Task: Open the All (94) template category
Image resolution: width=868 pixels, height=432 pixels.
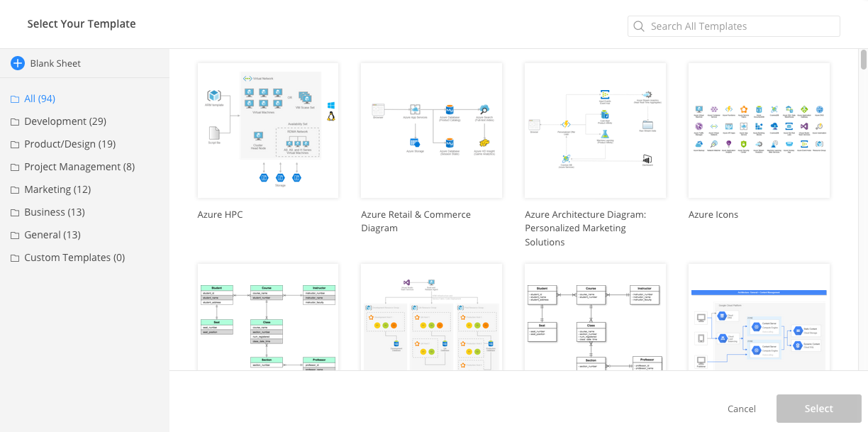Action: point(38,98)
